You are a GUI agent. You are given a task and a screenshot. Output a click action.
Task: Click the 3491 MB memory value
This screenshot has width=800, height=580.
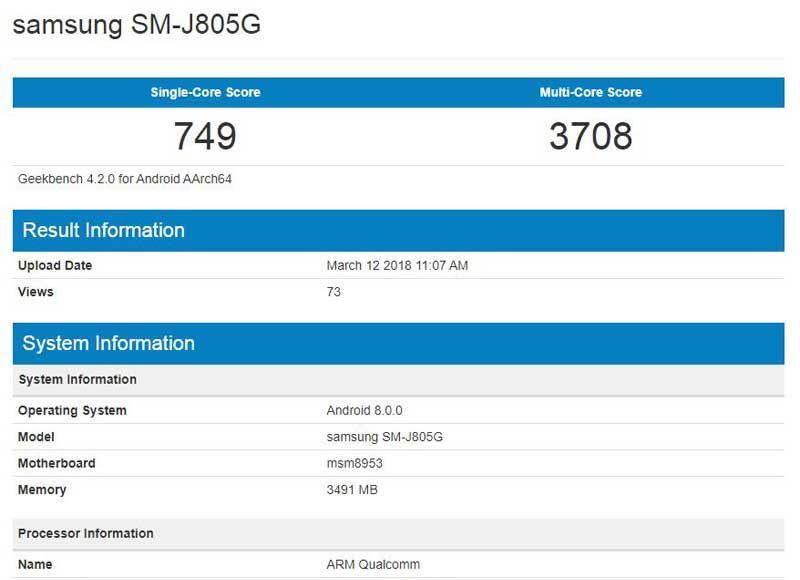352,490
